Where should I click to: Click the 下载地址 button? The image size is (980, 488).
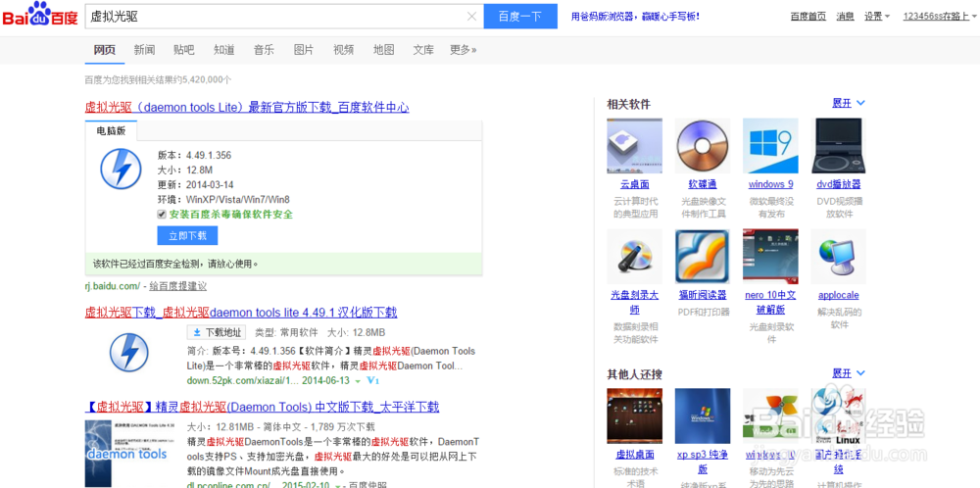[217, 332]
